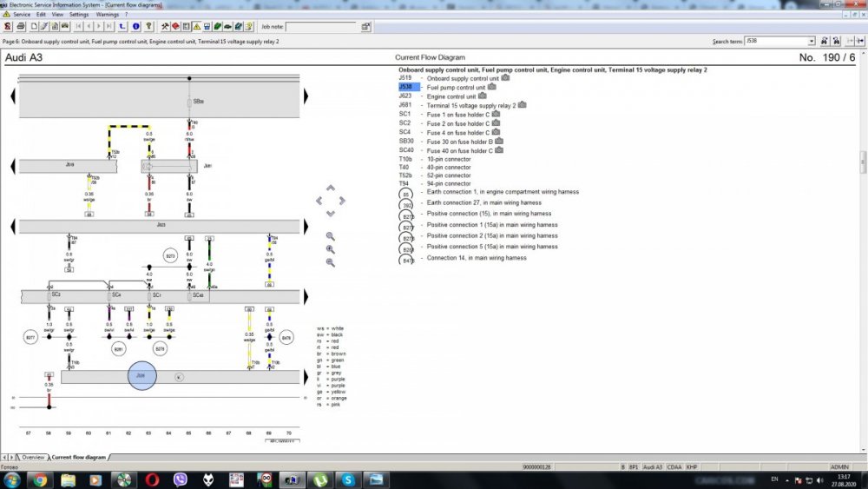Click camera icon for Fuse 30 on fuse holder B
868x489 pixels.
click(499, 142)
